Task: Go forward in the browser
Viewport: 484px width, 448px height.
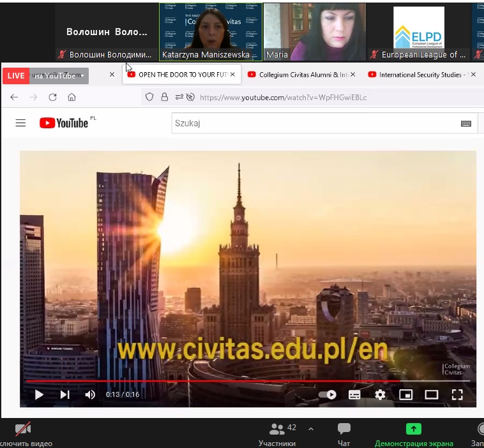Action: (33, 98)
